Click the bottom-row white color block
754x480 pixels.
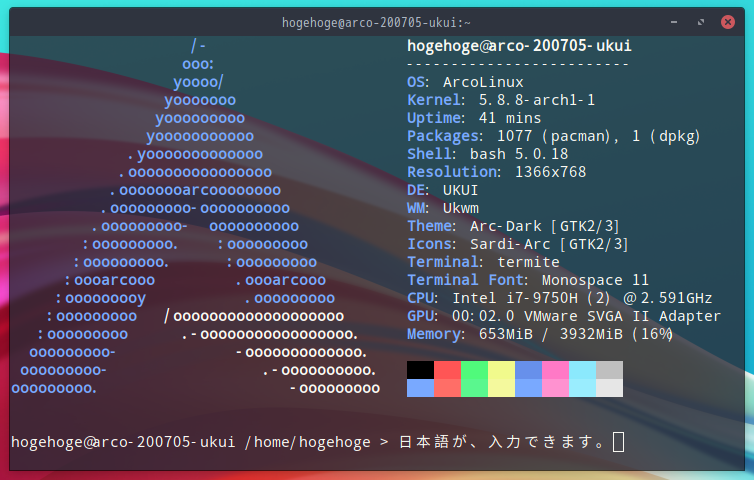(x=609, y=388)
